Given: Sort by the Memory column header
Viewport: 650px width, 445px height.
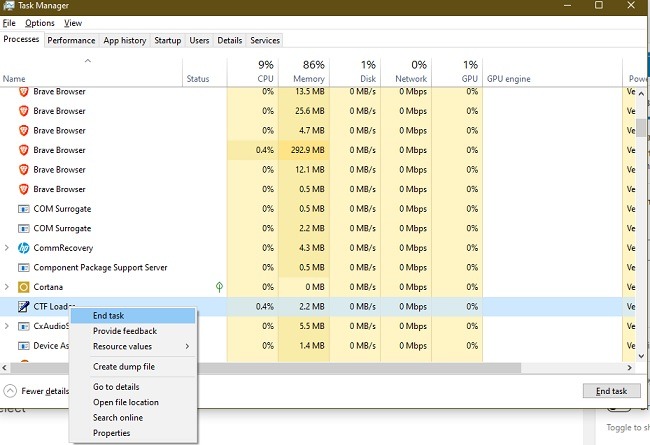Looking at the screenshot, I should pyautogui.click(x=304, y=72).
